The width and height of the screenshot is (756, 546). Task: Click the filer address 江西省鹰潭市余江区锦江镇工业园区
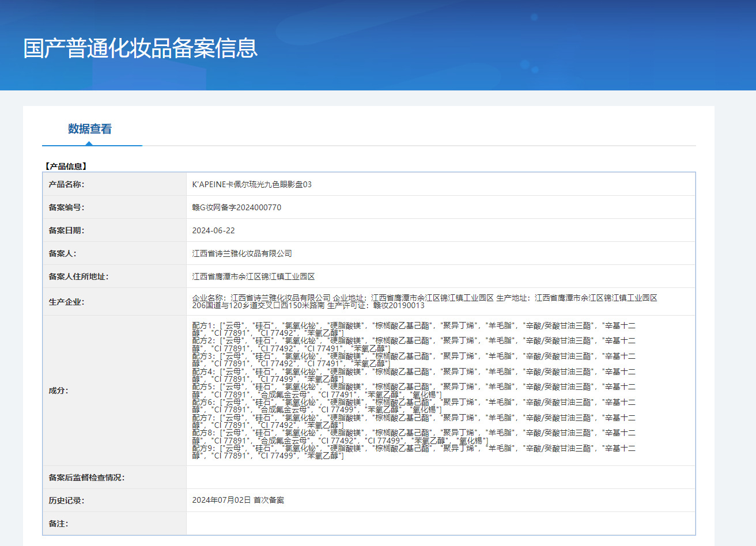pos(254,276)
